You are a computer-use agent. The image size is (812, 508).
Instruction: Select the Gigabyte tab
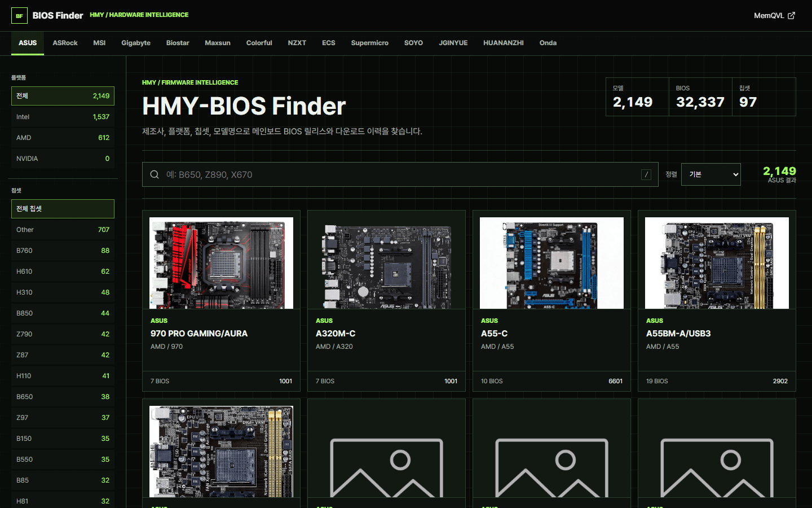tap(136, 43)
